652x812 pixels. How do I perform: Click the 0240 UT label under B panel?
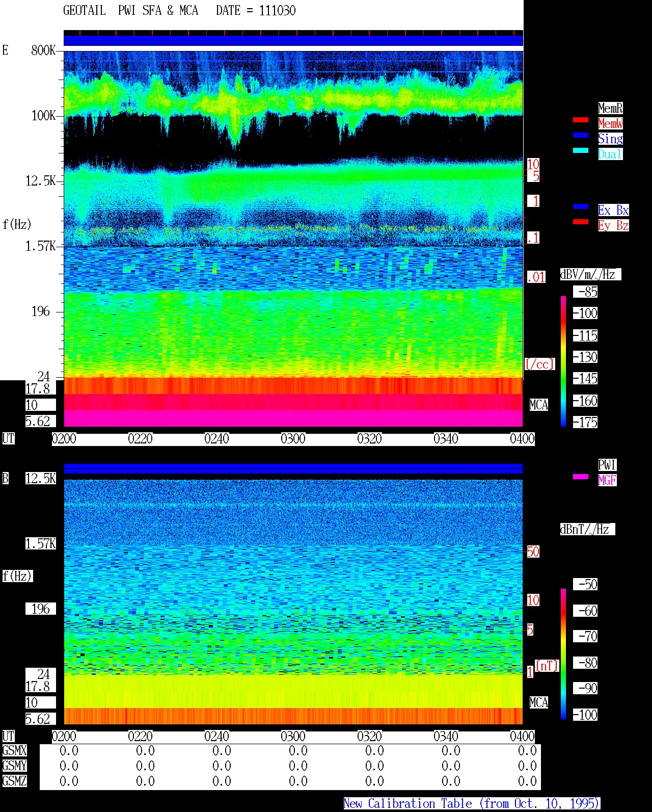tap(216, 737)
